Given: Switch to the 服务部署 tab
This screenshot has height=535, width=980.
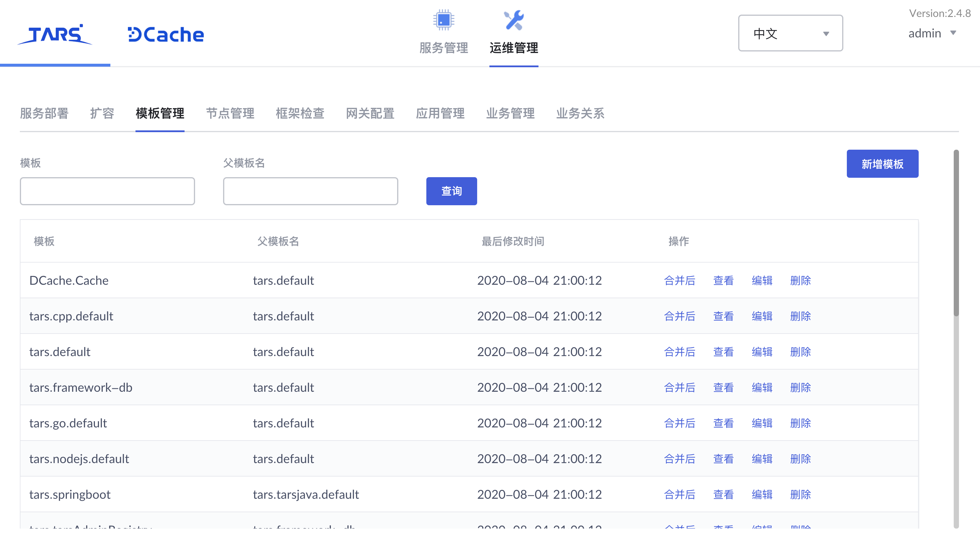Looking at the screenshot, I should 44,113.
